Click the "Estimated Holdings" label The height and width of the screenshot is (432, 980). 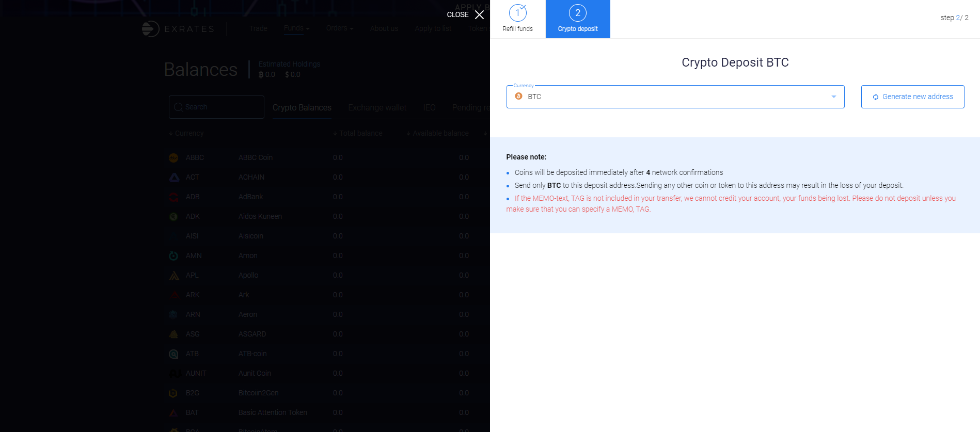(x=289, y=64)
